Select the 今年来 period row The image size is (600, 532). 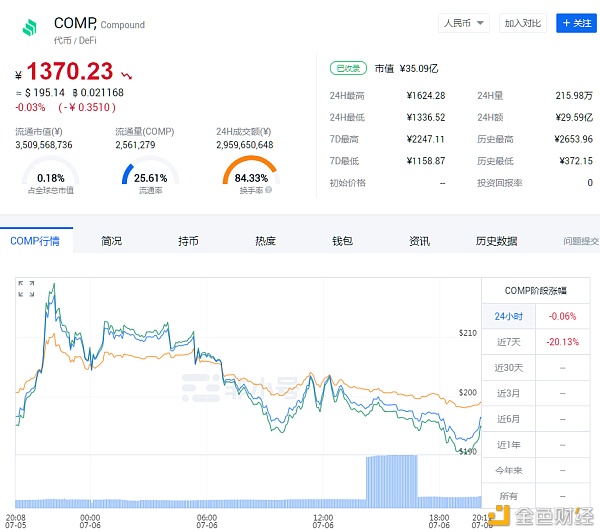click(536, 470)
